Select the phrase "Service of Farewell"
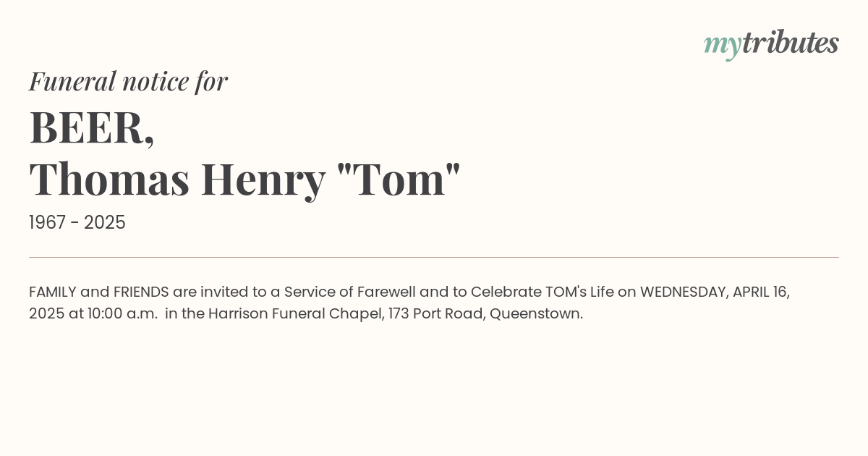 tap(349, 292)
